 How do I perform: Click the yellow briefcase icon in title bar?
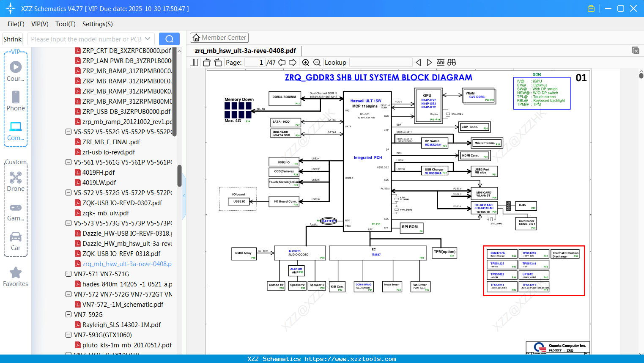tap(591, 8)
